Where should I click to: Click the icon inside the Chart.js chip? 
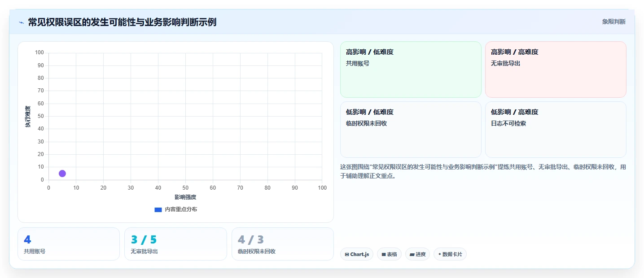[x=347, y=255]
